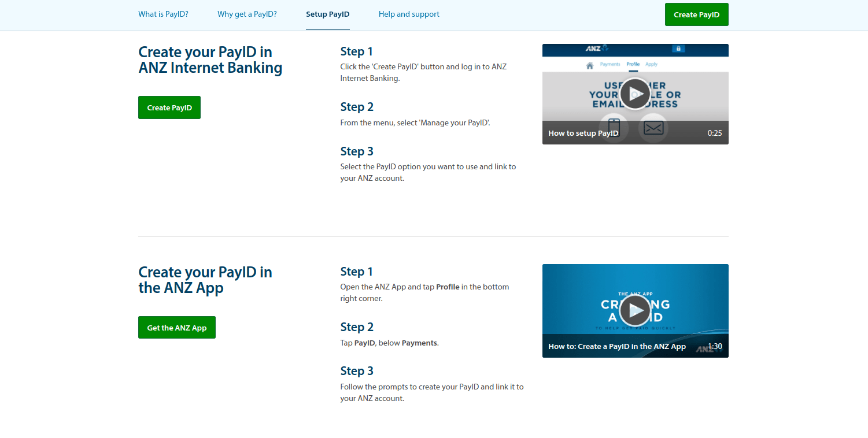Click the ANZ logo in the first video thumbnail

597,49
